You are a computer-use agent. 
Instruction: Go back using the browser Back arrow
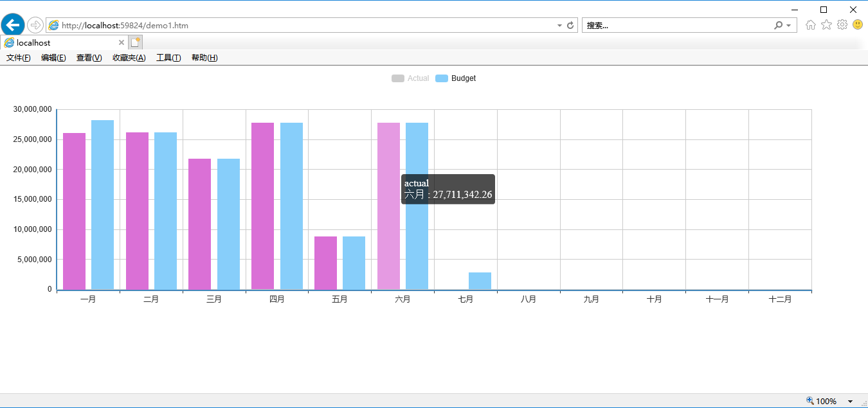(13, 25)
